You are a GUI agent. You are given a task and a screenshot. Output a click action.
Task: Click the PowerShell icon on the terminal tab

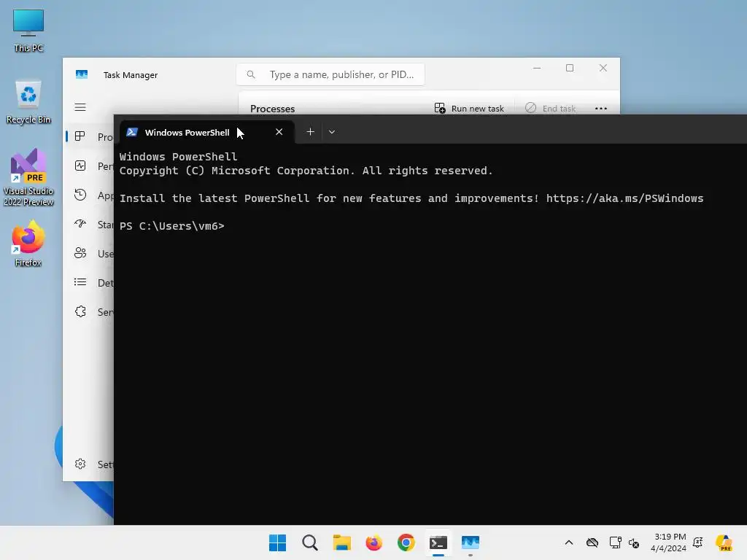click(132, 133)
